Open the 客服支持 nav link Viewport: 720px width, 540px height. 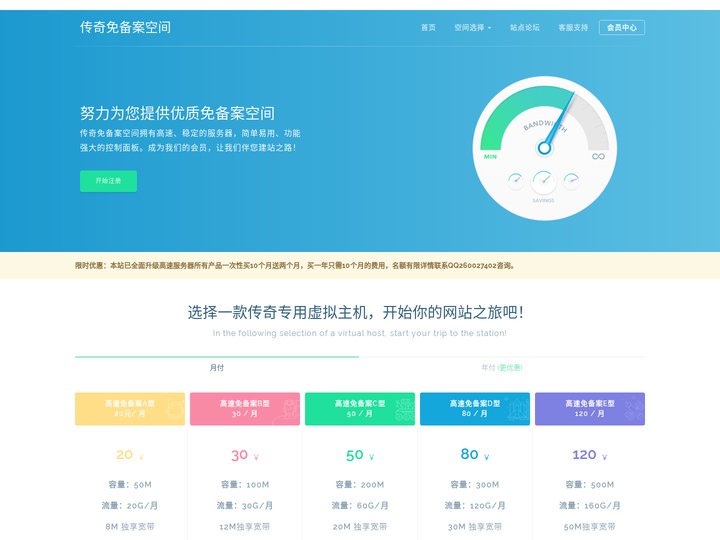[573, 28]
